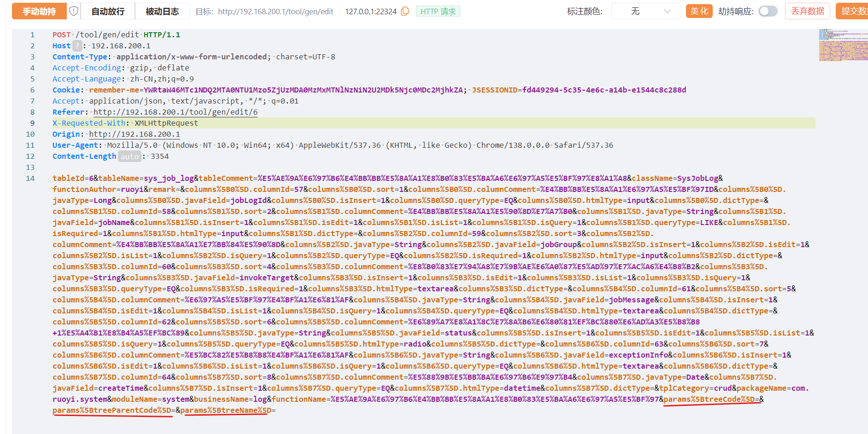Click the question mark badge after Host

(x=77, y=46)
